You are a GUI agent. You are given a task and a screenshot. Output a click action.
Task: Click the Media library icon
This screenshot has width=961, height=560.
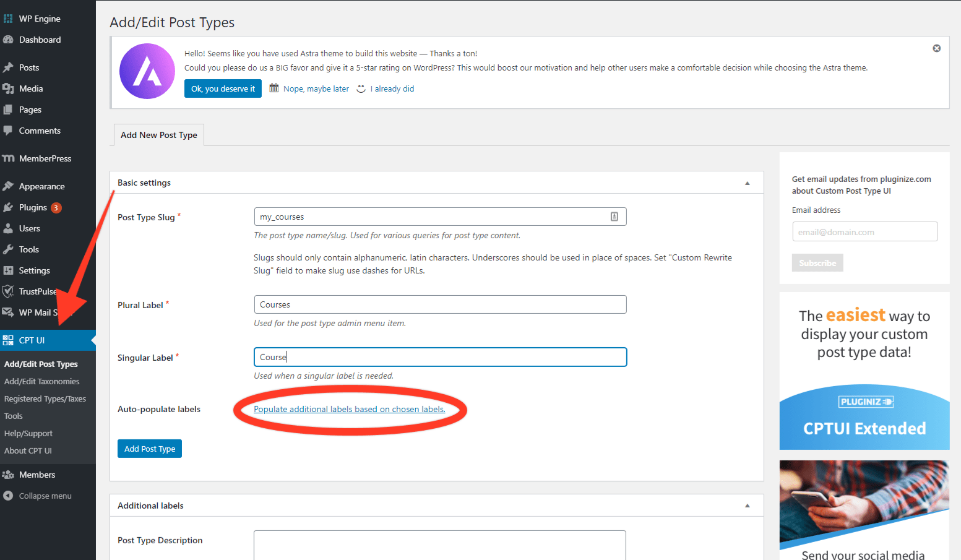pyautogui.click(x=8, y=88)
